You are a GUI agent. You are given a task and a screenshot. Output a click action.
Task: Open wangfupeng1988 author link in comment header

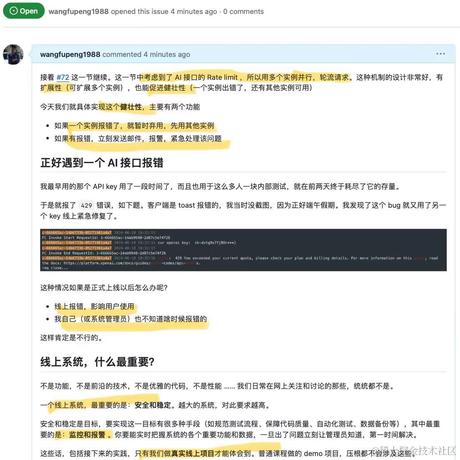tap(70, 54)
